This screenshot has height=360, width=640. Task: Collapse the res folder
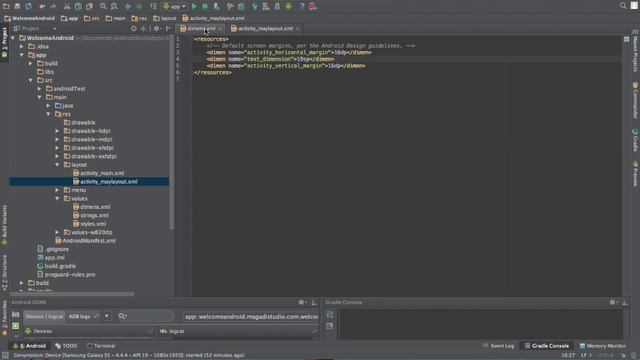(x=49, y=114)
